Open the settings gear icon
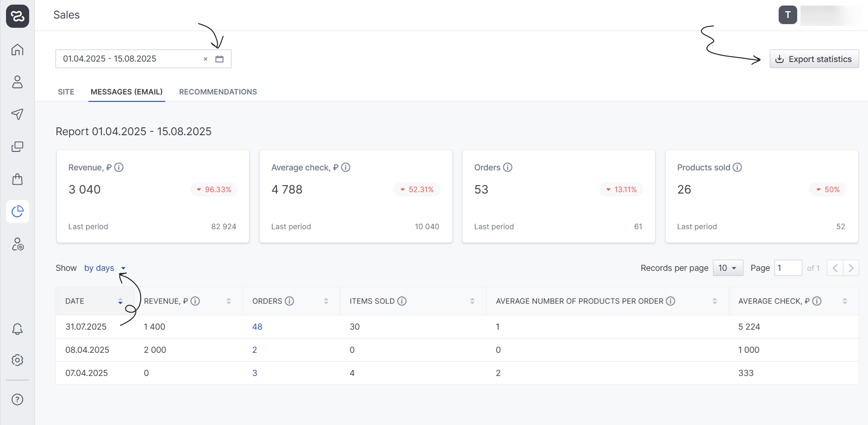Screen dimensions: 868x425 point(17,360)
